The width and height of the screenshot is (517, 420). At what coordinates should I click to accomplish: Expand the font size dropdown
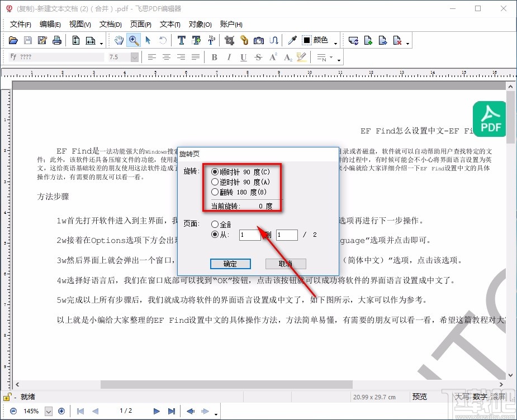coord(134,56)
